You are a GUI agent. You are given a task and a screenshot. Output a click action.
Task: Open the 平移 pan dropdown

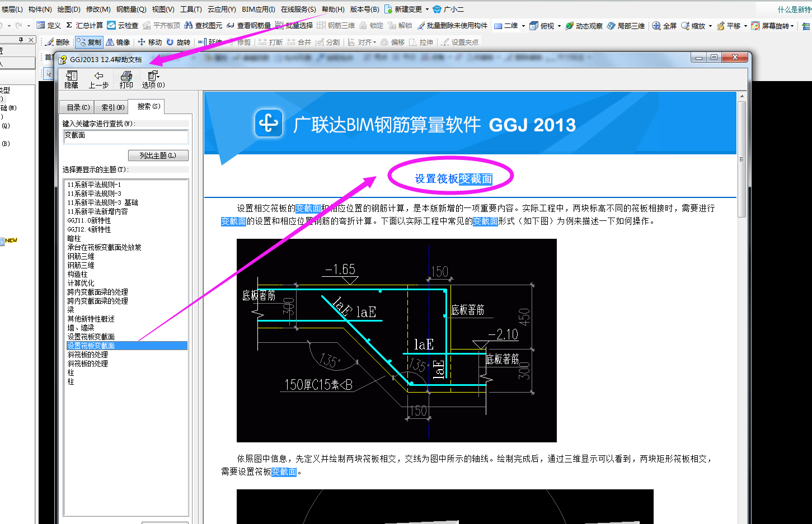tap(745, 26)
